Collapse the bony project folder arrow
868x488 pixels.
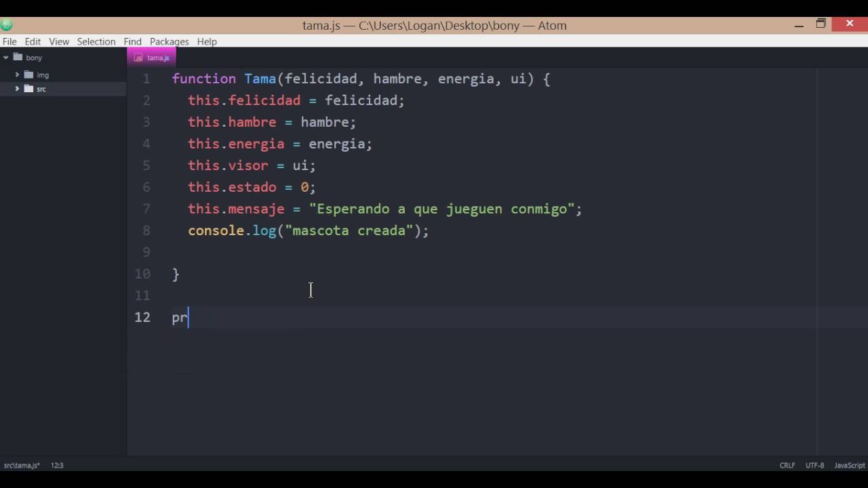coord(6,58)
